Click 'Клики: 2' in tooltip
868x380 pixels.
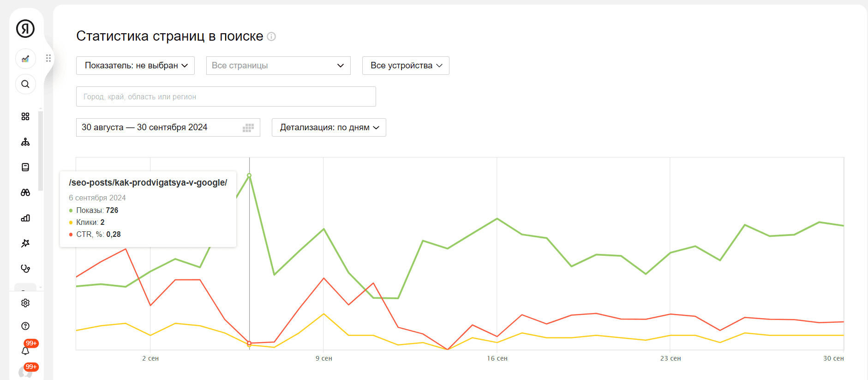[x=90, y=222]
